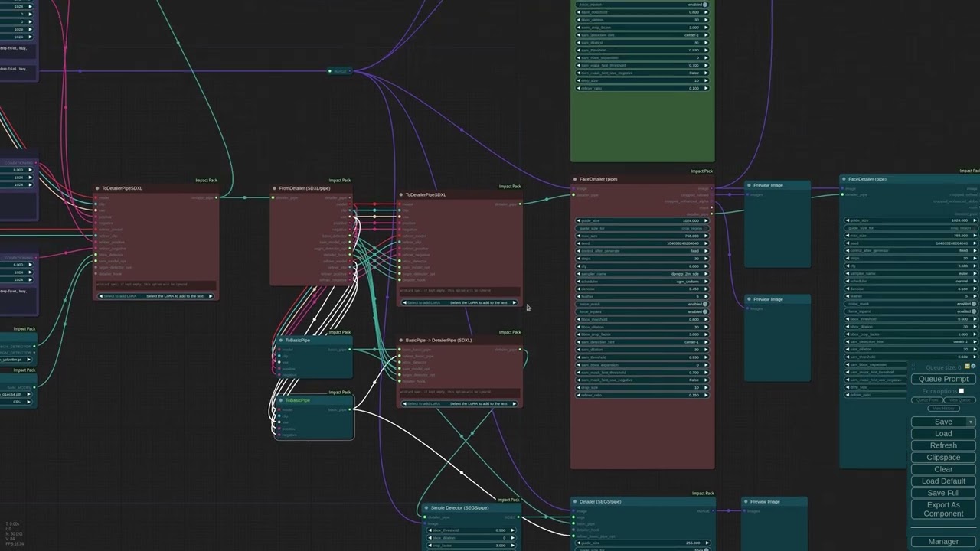
Task: Collapse the BasicPipe -> DetailerPipe (SDXL) node dot
Action: click(401, 340)
